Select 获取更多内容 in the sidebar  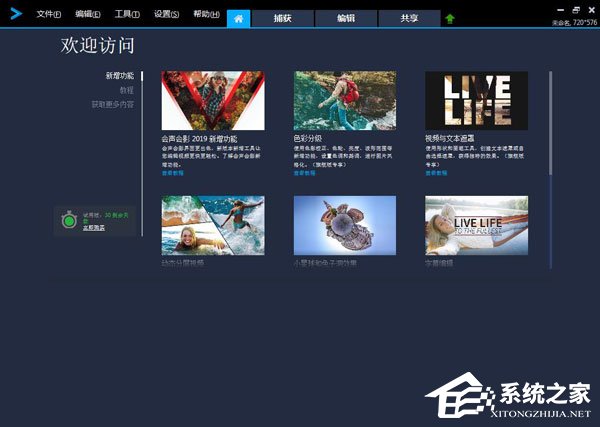(112, 104)
